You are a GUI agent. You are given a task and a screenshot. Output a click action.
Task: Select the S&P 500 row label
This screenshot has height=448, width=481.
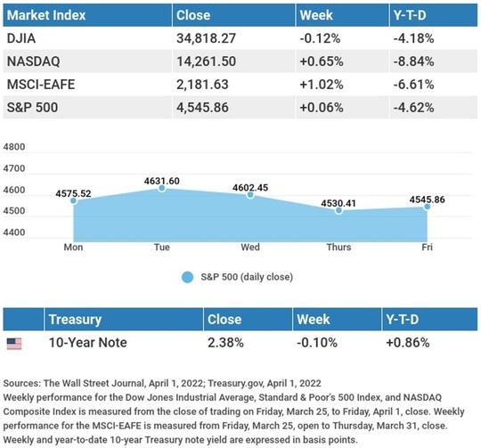click(x=32, y=107)
